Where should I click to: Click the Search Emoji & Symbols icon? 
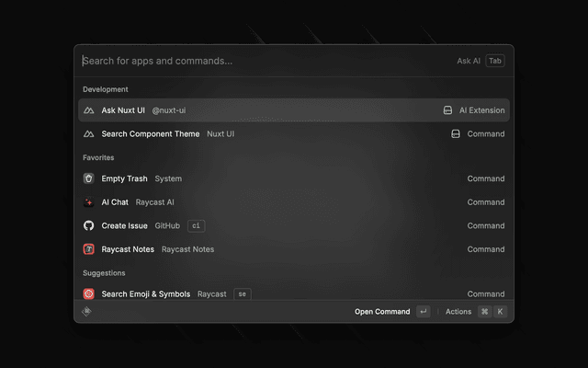coord(88,293)
